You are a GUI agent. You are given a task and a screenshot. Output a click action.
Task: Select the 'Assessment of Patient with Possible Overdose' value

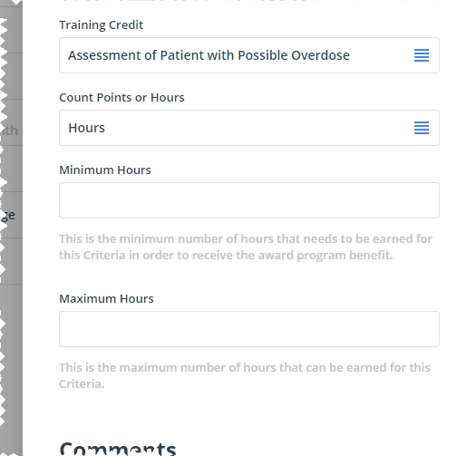[209, 55]
